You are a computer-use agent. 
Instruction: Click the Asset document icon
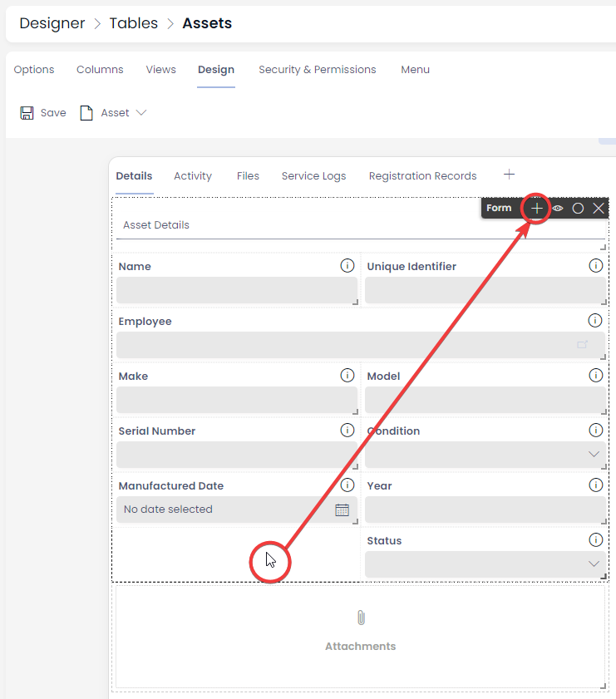click(x=86, y=113)
